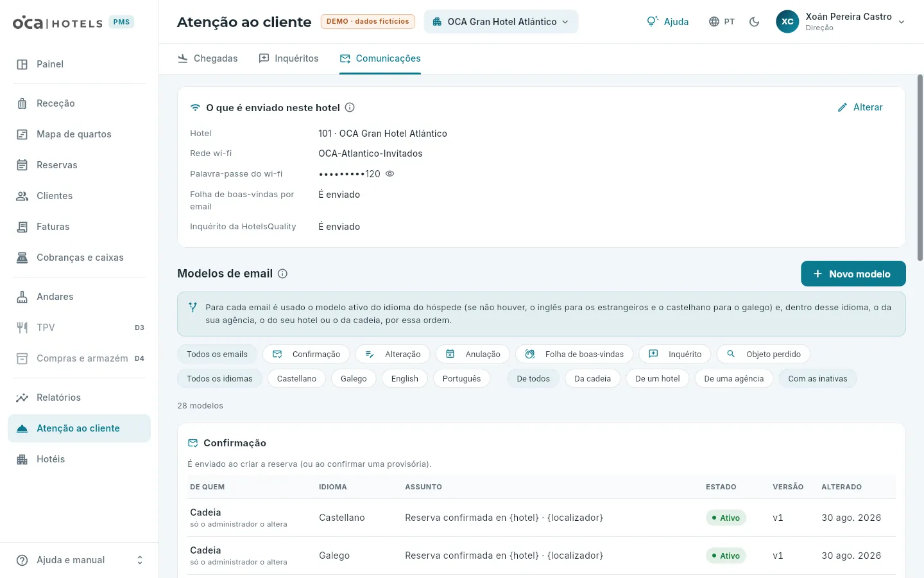
Task: Open Faturas in the sidebar
Action: 79,227
